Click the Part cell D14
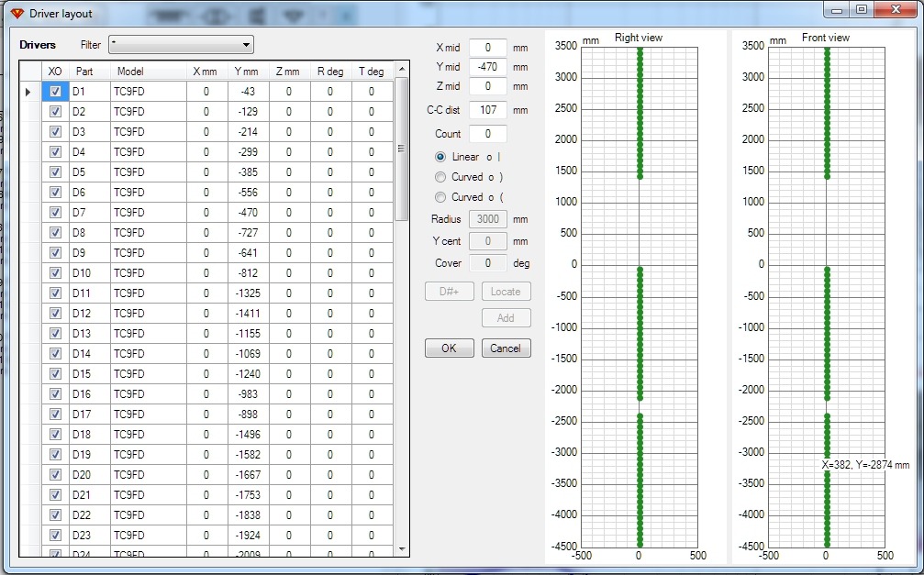The height and width of the screenshot is (575, 924). pyautogui.click(x=90, y=353)
